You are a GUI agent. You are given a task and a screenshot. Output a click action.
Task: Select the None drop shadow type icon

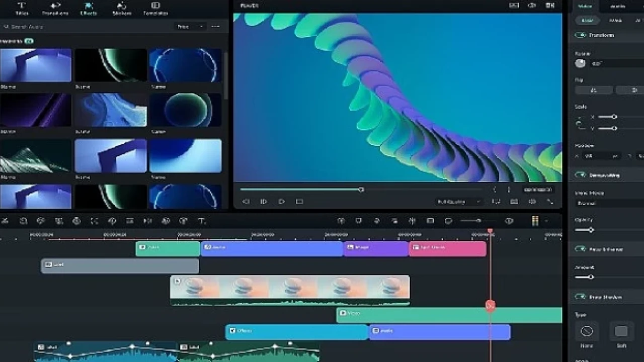[x=587, y=331]
